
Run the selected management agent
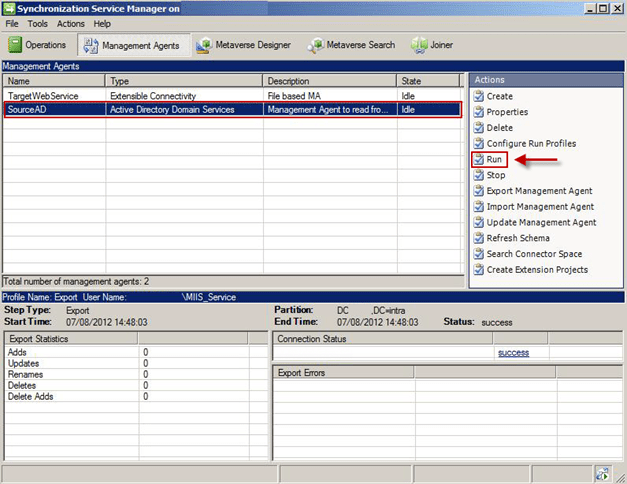click(495, 159)
